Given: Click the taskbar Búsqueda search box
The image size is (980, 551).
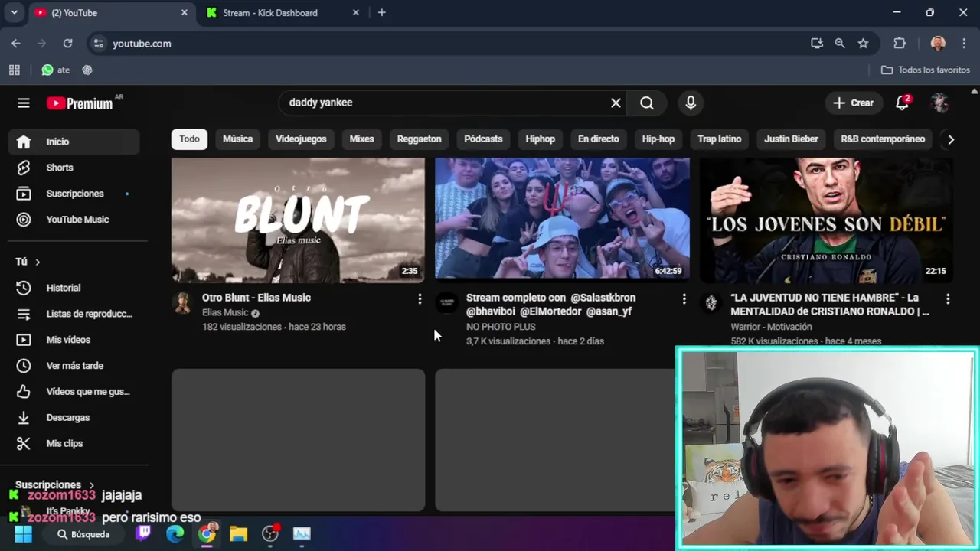Looking at the screenshot, I should click(x=84, y=534).
